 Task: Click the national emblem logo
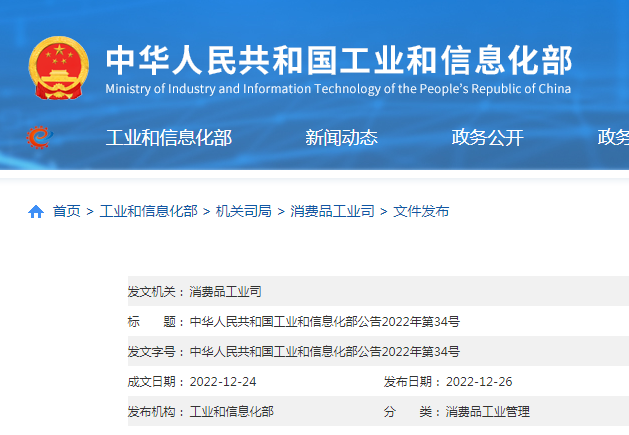pyautogui.click(x=59, y=68)
